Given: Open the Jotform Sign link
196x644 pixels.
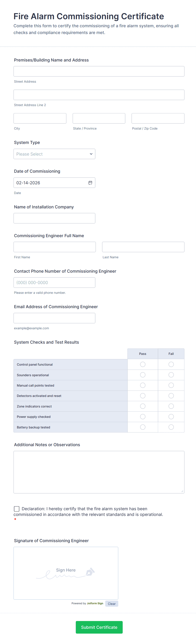Looking at the screenshot, I should [x=95, y=603].
